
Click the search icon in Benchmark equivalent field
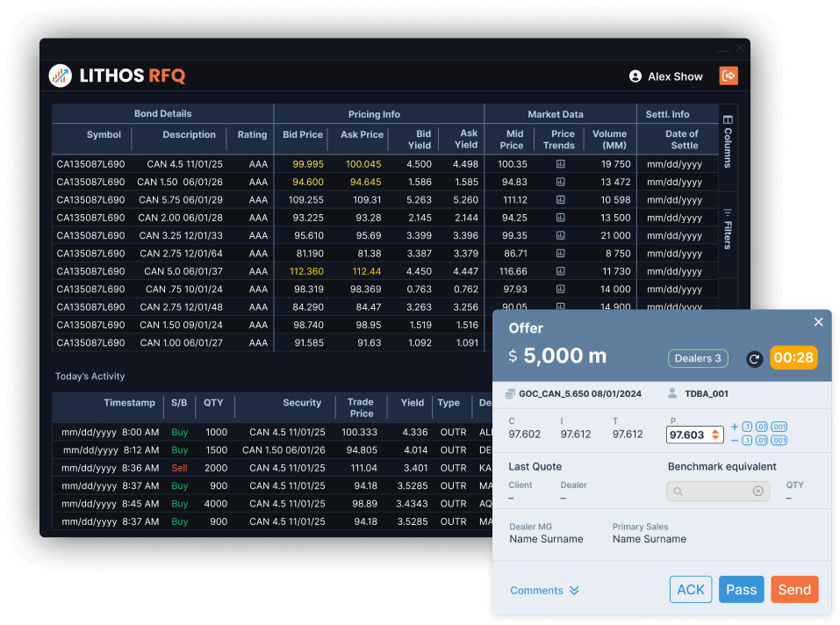pos(678,491)
